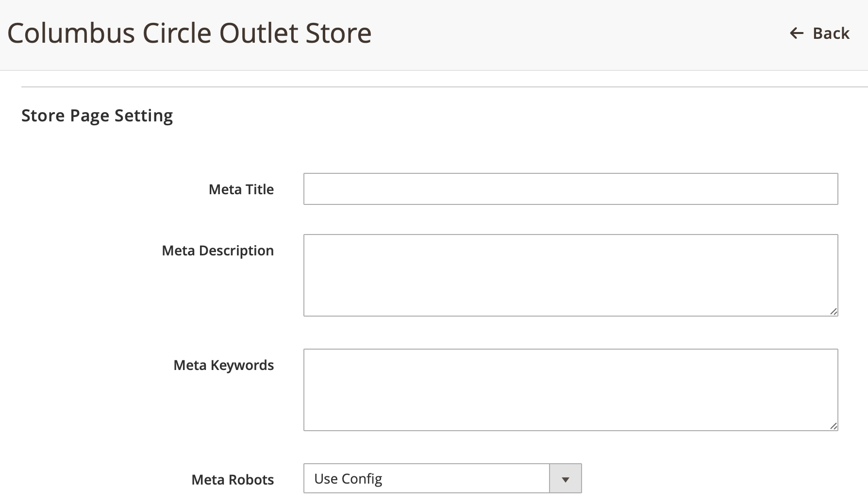
Task: Click the Meta Keywords label
Action: (224, 365)
